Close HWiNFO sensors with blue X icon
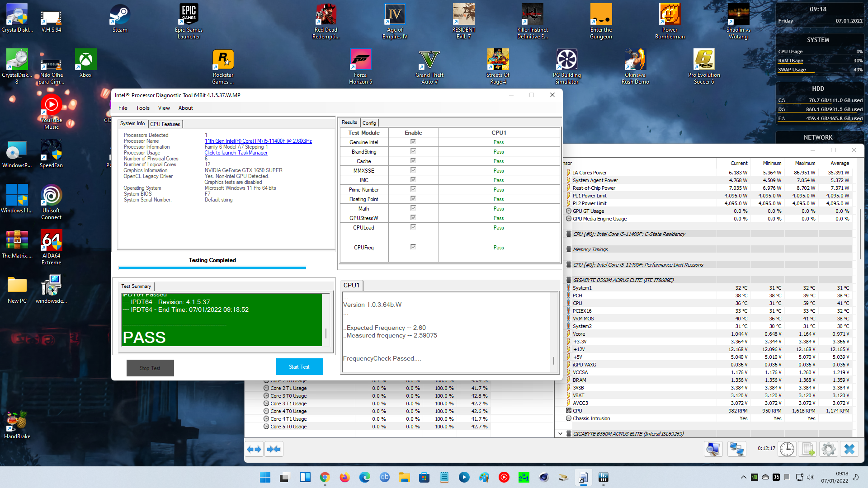Viewport: 868px width, 488px height. click(849, 449)
